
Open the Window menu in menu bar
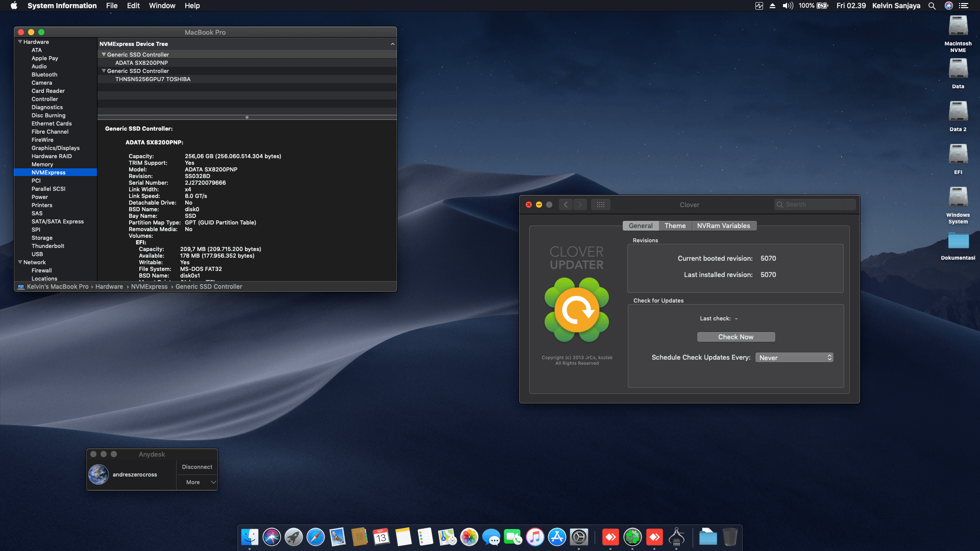[x=162, y=6]
